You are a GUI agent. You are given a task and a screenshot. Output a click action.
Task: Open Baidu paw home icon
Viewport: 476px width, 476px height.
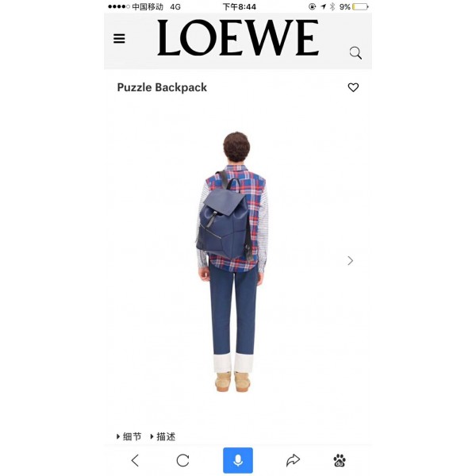[x=340, y=460]
